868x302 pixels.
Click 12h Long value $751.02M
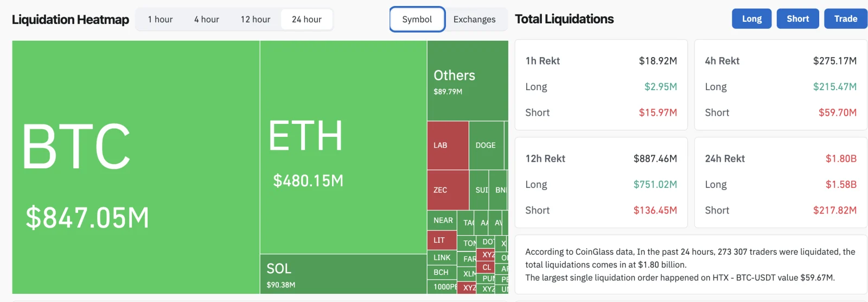pos(655,184)
